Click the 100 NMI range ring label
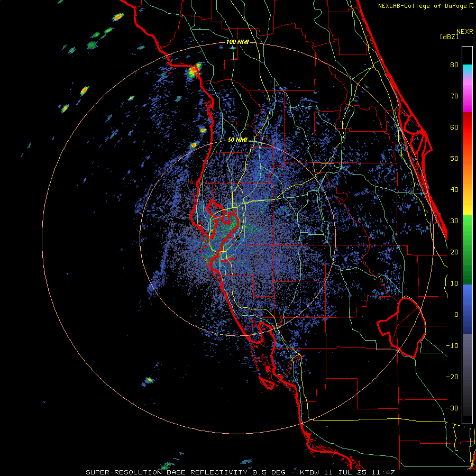The image size is (476, 476). click(x=237, y=42)
